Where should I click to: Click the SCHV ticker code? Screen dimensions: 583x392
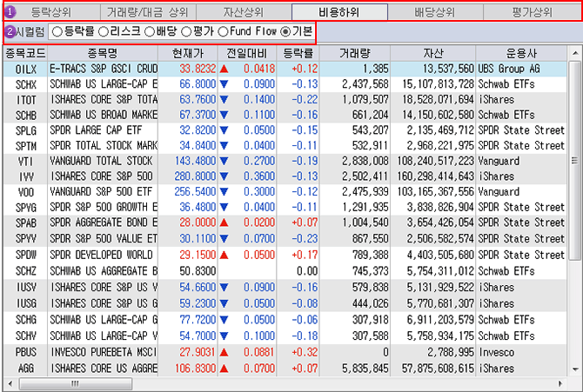[x=26, y=336]
